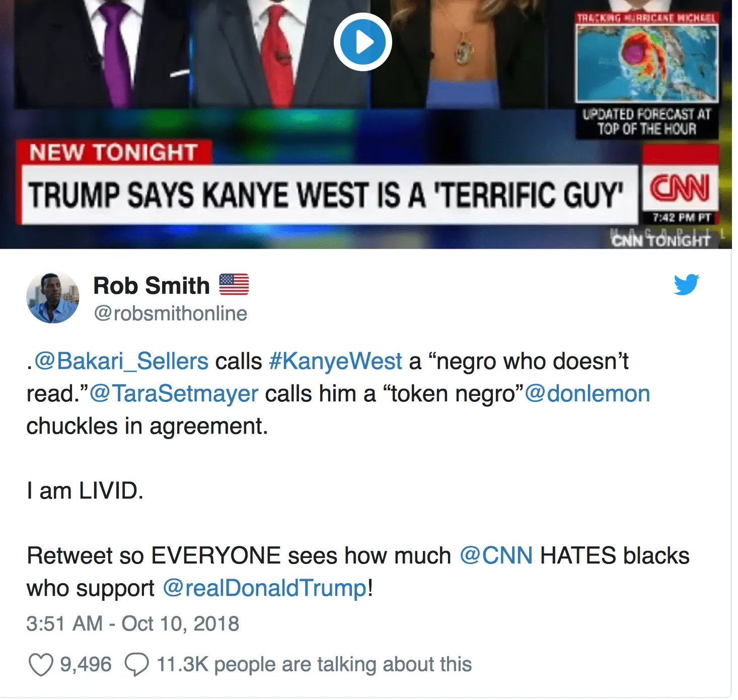Click the 'NEW TONIGHT' video banner

click(x=113, y=152)
